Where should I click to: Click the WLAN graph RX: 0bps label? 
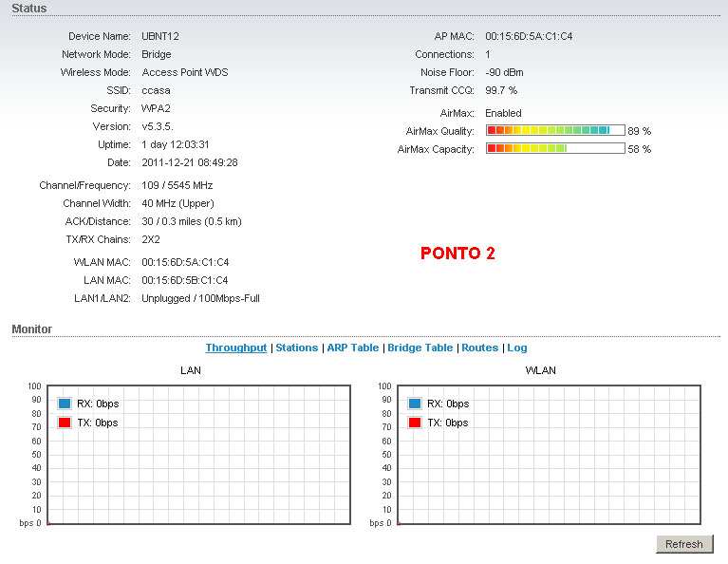448,404
